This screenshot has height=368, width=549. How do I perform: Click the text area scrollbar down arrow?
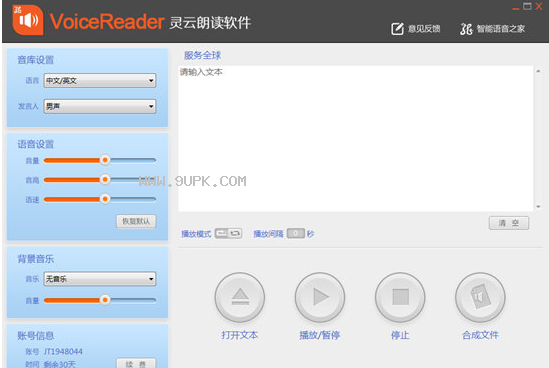tap(538, 207)
